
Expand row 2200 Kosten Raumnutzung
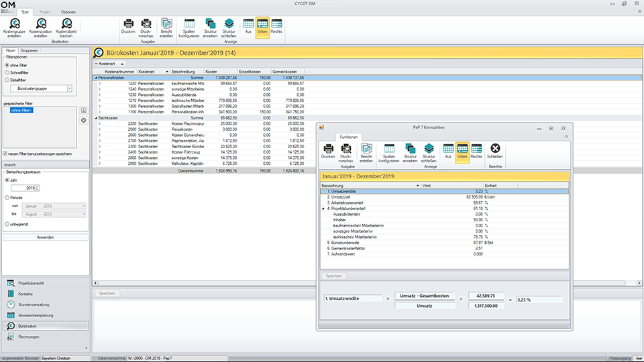pos(100,123)
